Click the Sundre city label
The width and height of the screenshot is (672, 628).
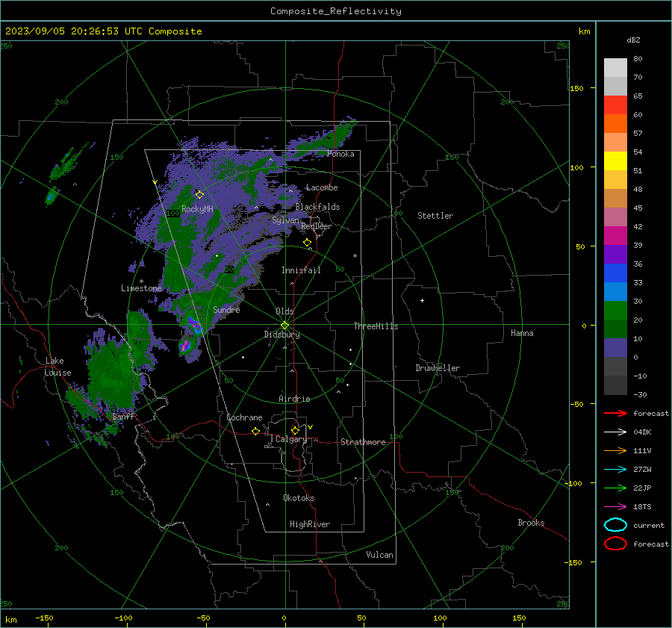226,309
